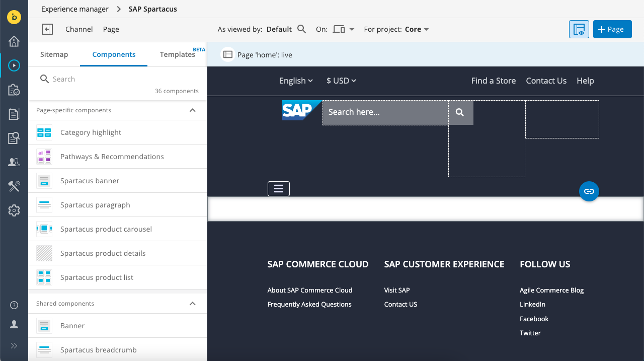
Task: Select the Spartacus breadcrumb component icon
Action: pos(44,350)
